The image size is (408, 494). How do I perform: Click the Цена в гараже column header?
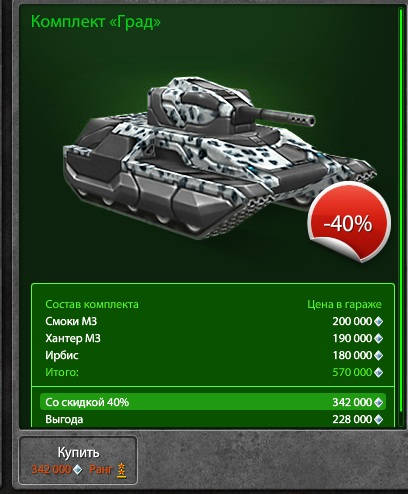(x=344, y=304)
